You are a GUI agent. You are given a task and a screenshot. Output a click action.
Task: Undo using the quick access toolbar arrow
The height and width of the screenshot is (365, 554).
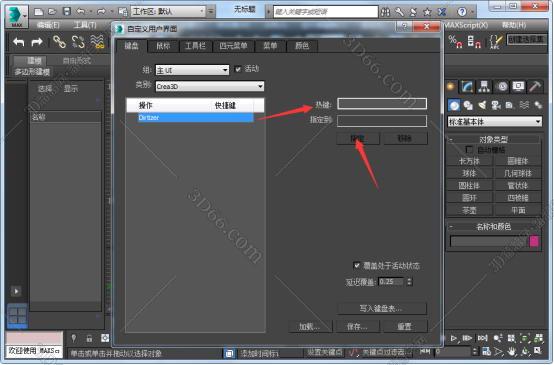[x=81, y=12]
